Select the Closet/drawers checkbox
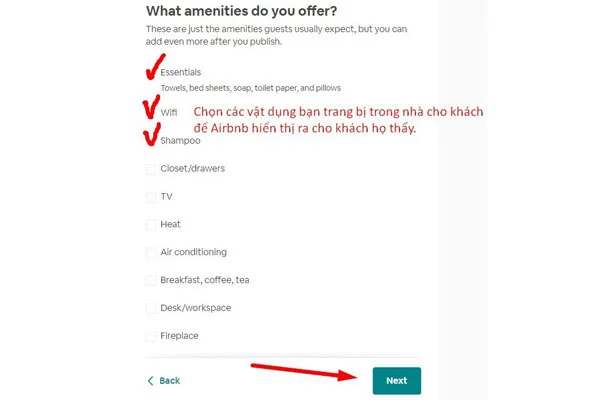The height and width of the screenshot is (400, 600). pos(151,168)
